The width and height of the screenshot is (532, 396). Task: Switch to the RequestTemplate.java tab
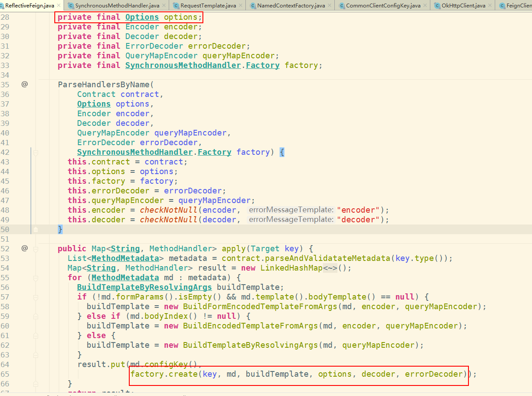point(206,6)
